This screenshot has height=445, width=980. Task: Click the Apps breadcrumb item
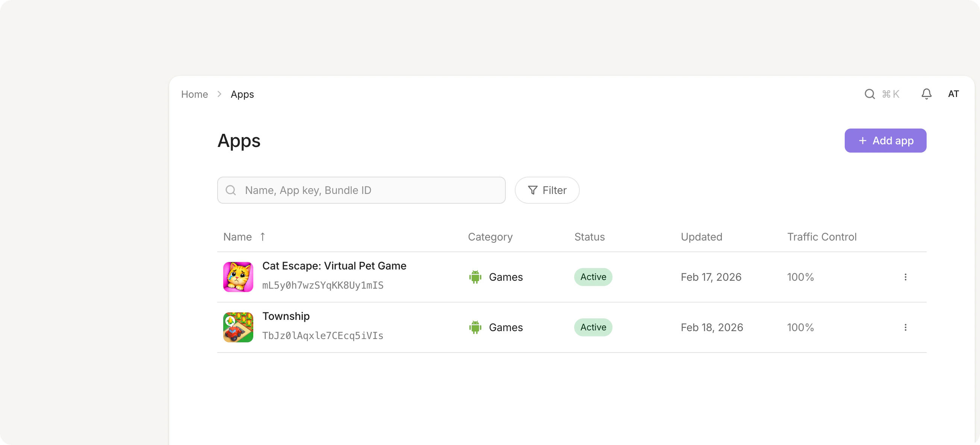(242, 94)
